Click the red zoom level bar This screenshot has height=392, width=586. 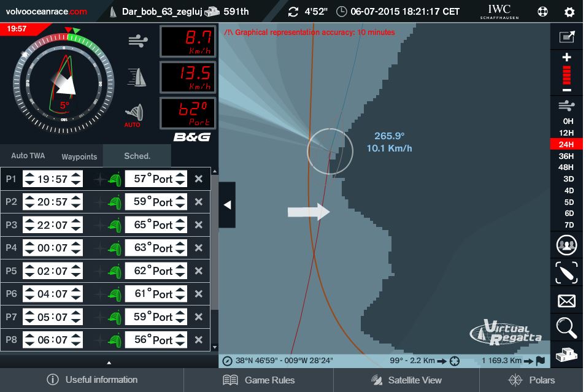[566, 75]
